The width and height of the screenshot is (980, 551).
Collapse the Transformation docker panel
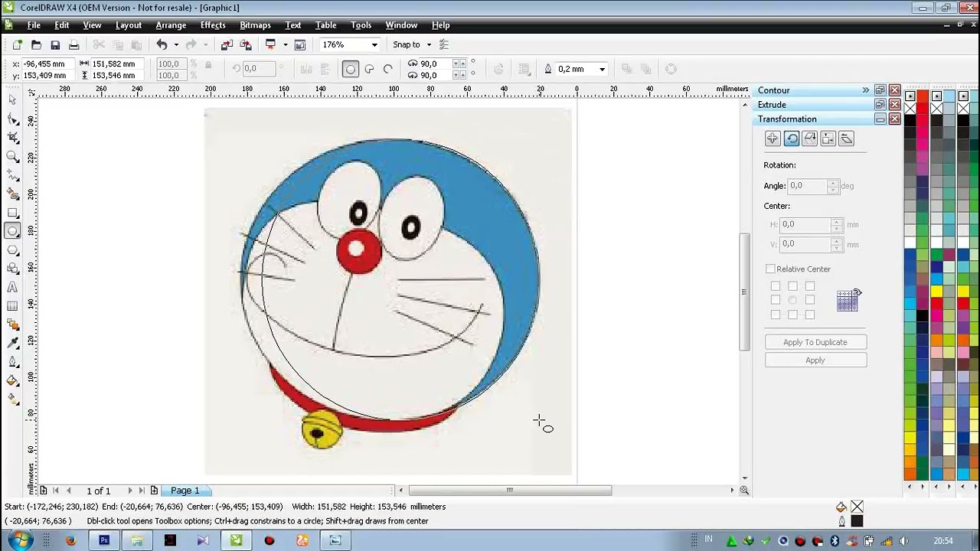pos(880,119)
